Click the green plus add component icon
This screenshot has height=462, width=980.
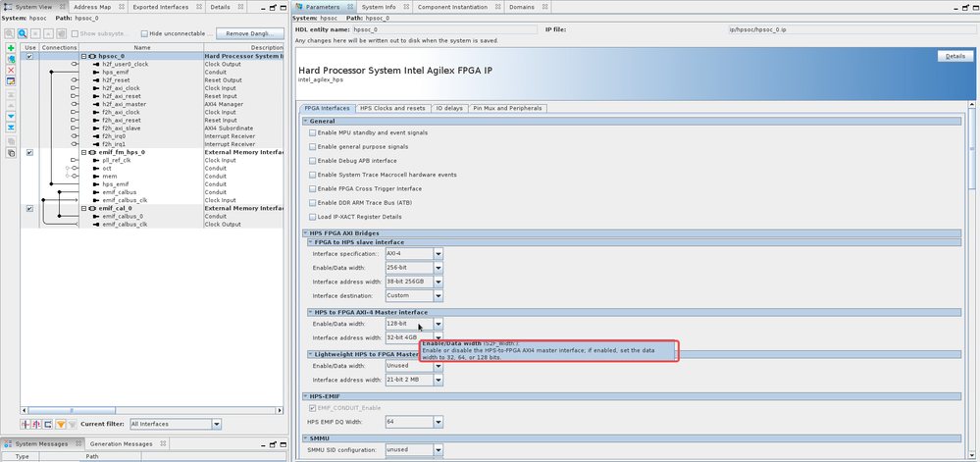tap(11, 48)
